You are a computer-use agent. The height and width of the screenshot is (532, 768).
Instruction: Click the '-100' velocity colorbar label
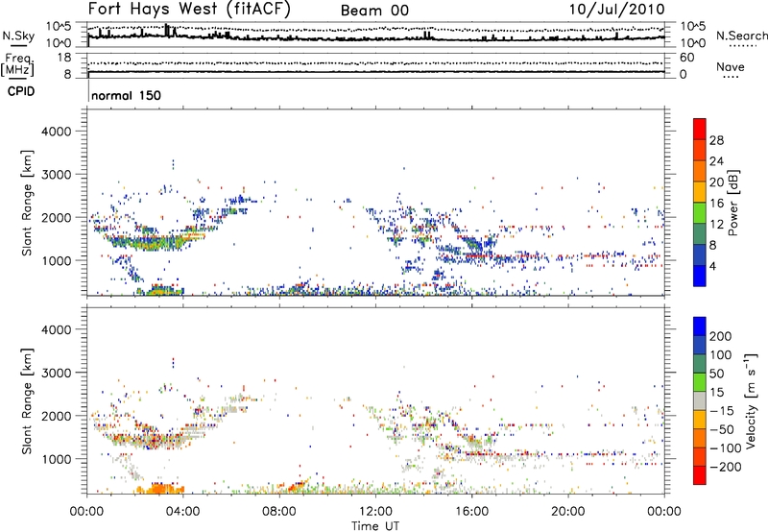(x=726, y=448)
